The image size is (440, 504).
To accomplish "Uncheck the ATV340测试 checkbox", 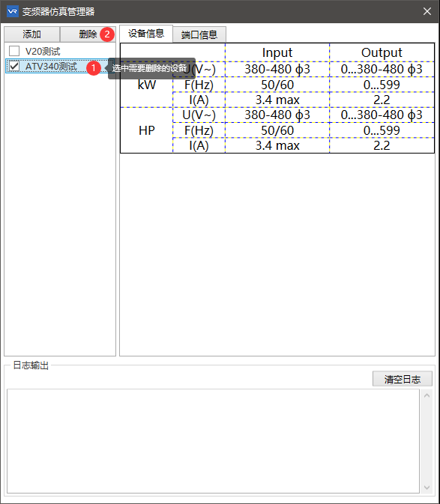I will click(14, 66).
